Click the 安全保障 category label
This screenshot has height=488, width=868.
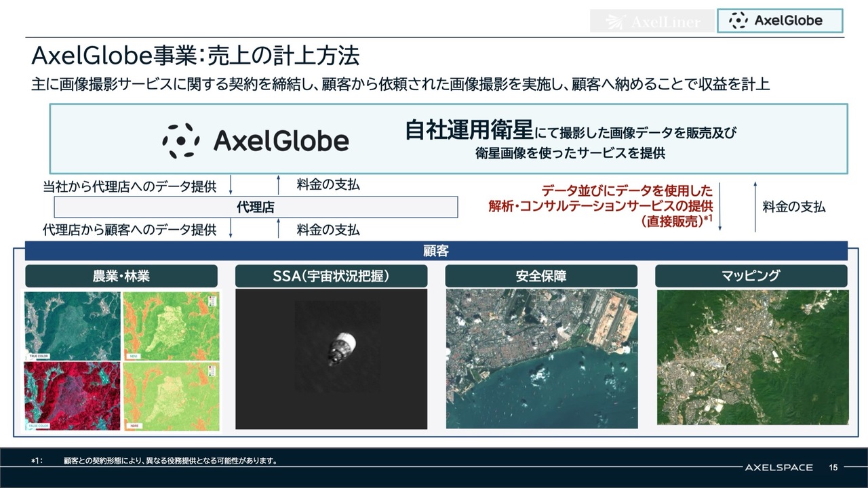541,276
